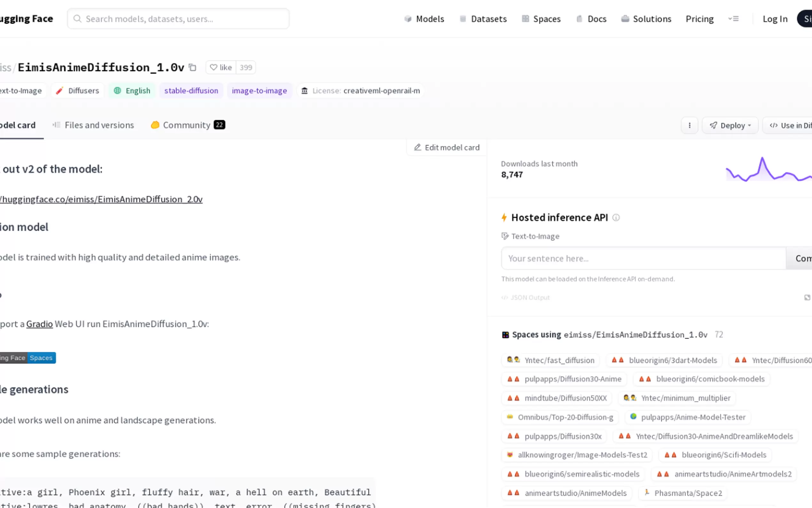Open the EimisAnimeDiffusion_2.0v link
Screen dimensions: 812x508
click(101, 199)
